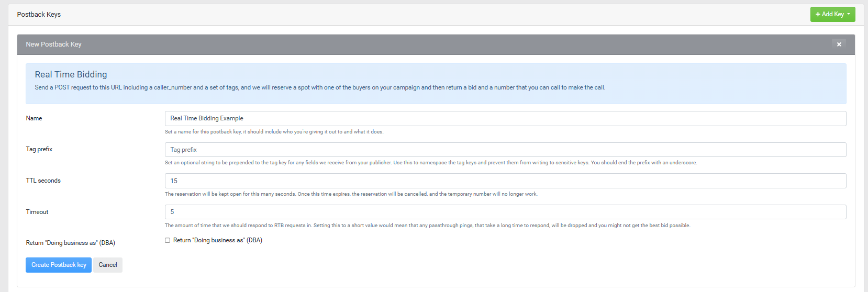
Task: Click the TTL seconds field label
Action: click(43, 181)
